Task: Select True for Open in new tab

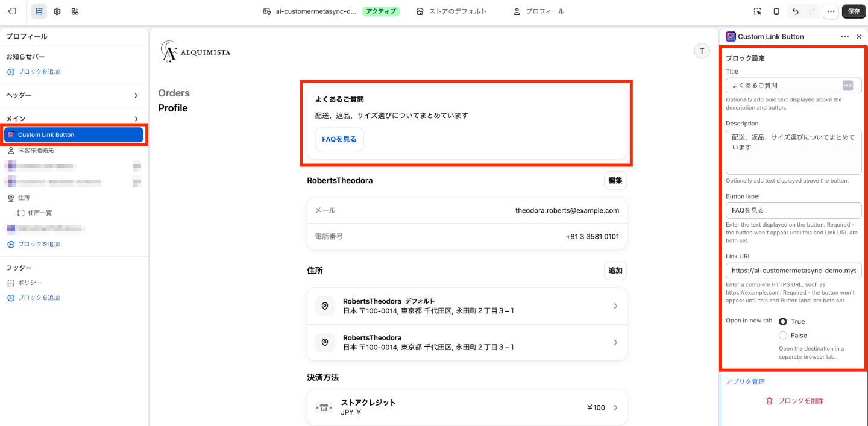Action: point(783,321)
